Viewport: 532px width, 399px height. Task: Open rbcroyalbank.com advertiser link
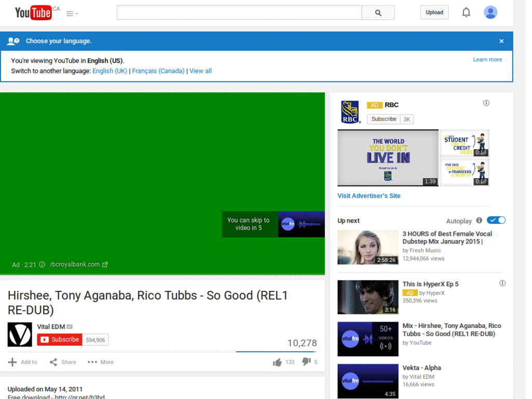(x=79, y=264)
